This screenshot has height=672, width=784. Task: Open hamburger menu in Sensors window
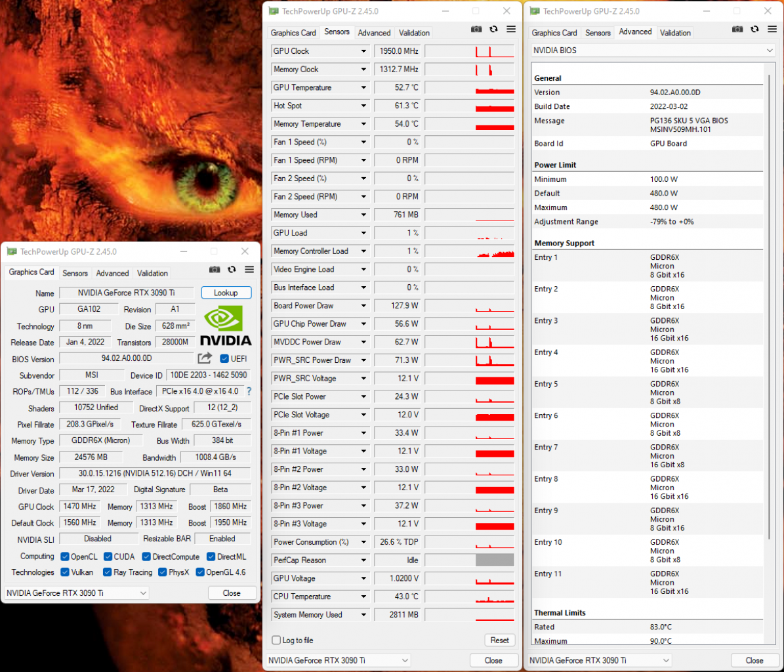(x=511, y=29)
